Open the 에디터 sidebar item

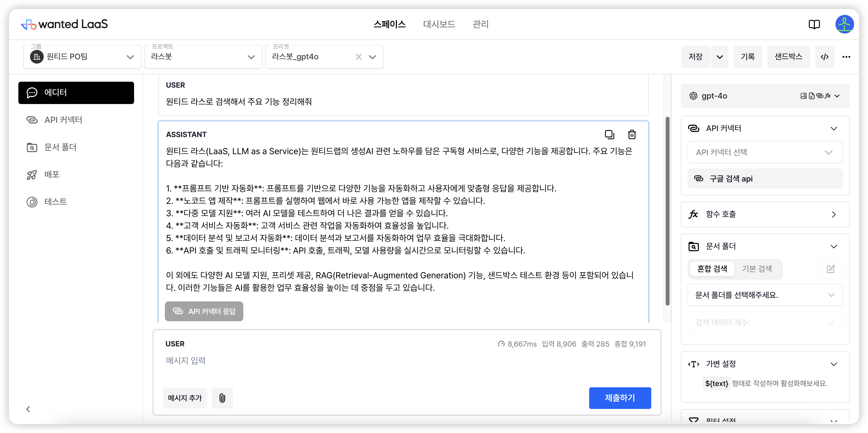coord(76,93)
